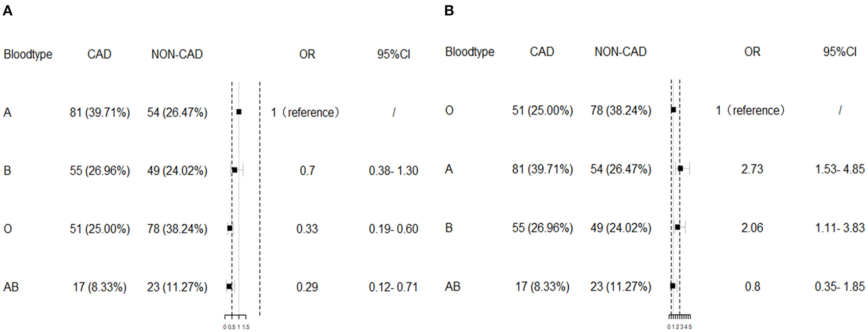Select the odds ratio value 2.73
868x332 pixels.
tap(752, 169)
